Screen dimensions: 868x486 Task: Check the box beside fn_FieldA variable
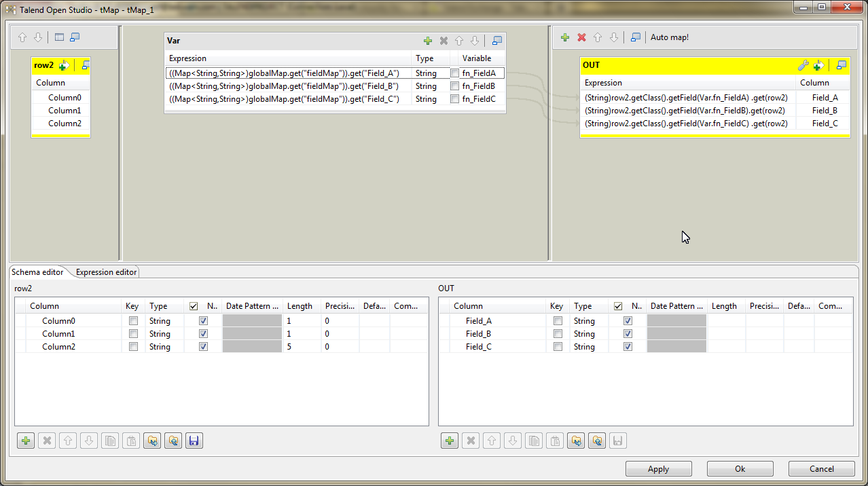tap(454, 73)
